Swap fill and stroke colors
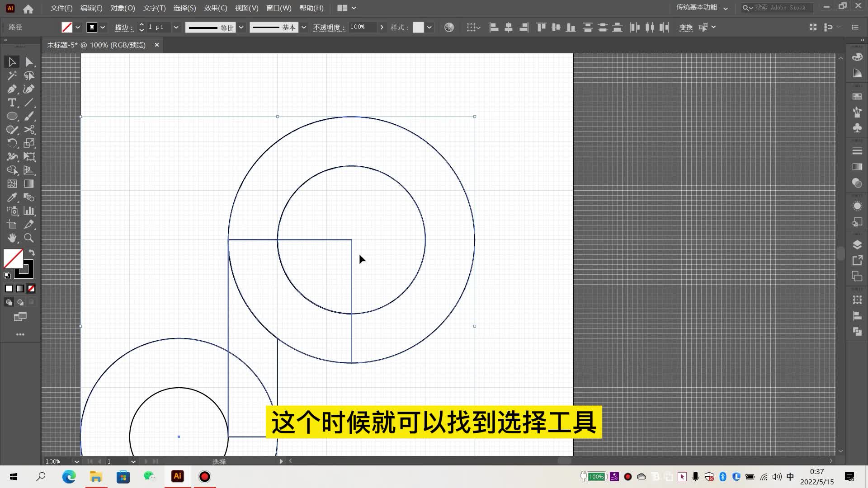Image resolution: width=868 pixels, height=488 pixels. [32, 253]
